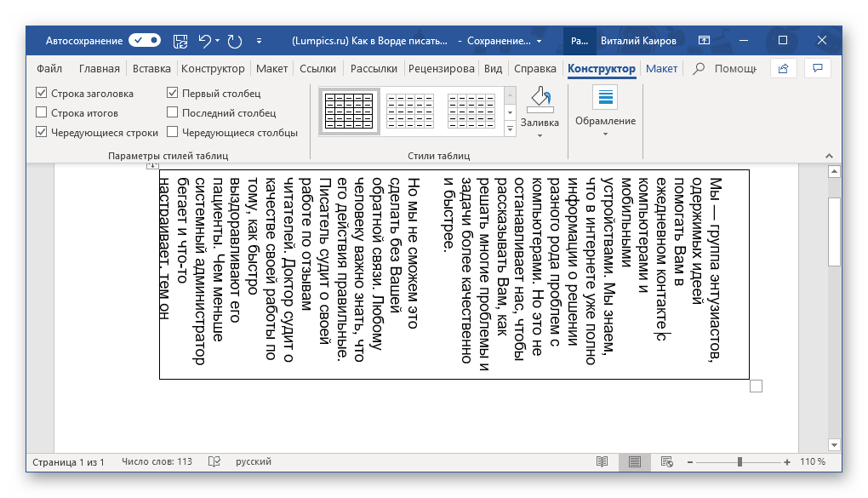Toggle the Автосохранение switch
The height and width of the screenshot is (498, 868).
coord(144,40)
